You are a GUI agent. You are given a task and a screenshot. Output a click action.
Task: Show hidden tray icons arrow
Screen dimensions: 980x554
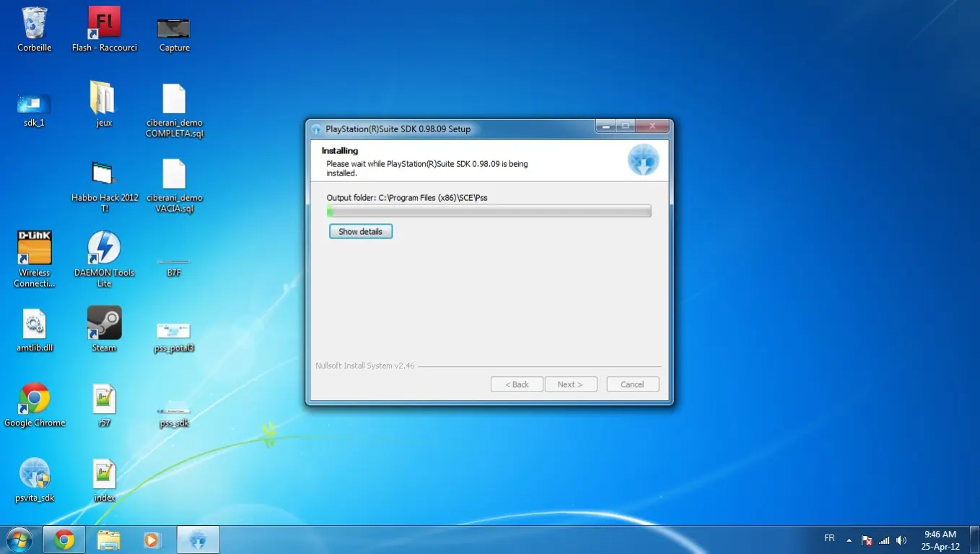point(849,540)
